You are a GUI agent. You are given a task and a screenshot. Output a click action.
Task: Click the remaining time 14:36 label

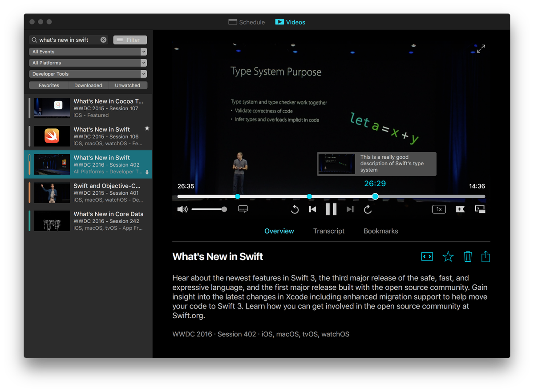pos(477,186)
